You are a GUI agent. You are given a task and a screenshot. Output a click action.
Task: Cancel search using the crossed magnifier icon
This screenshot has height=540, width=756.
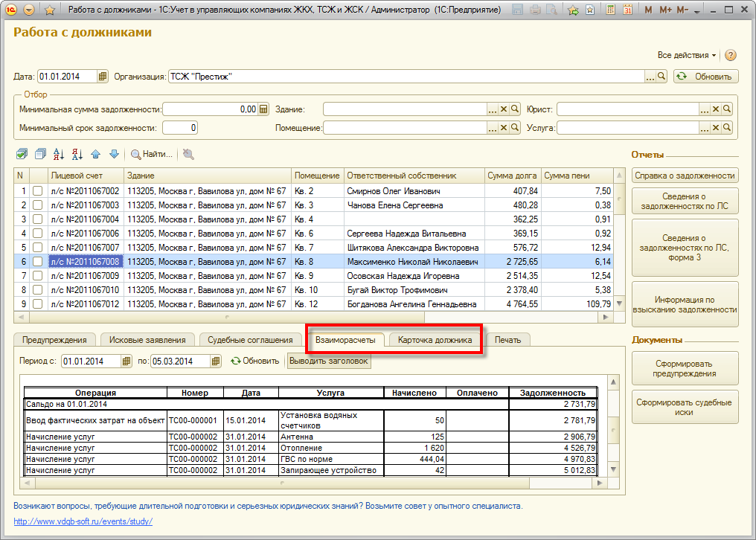(x=188, y=154)
